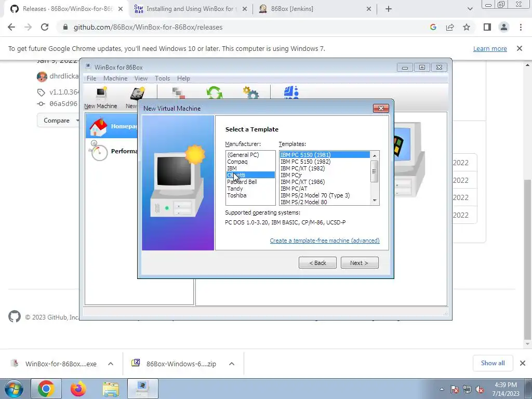Screen dimensions: 532x399
Task: Click the new hard disk toolbar icon in WinBox
Action: (137, 94)
